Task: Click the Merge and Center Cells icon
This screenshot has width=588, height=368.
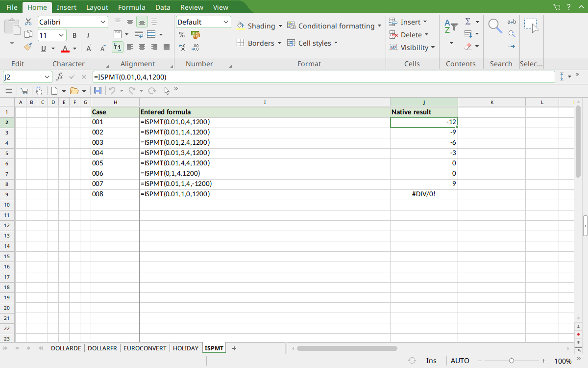Action: click(151, 34)
